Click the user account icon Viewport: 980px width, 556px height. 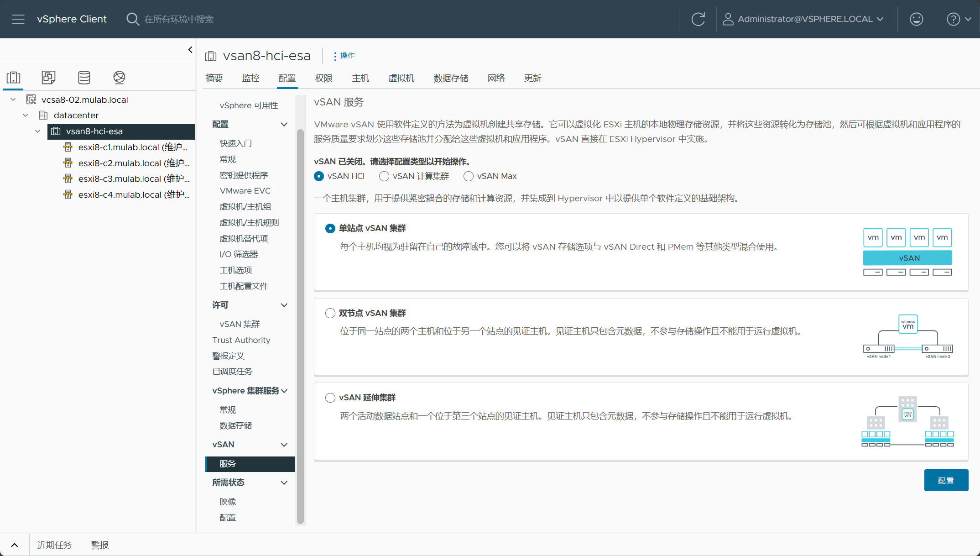click(x=728, y=19)
